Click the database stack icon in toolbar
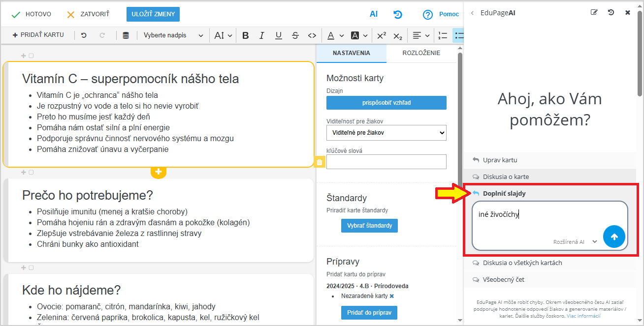Image resolution: width=644 pixels, height=326 pixels. click(126, 35)
